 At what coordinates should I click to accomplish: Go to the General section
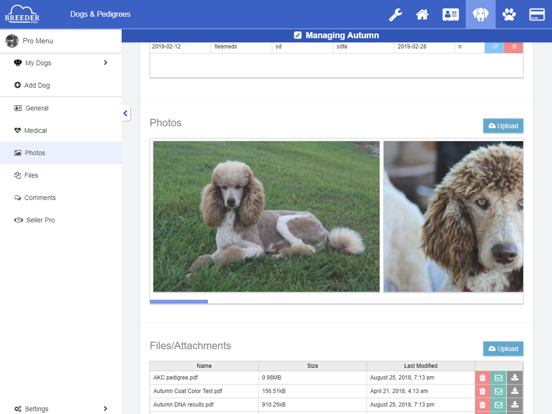(x=61, y=108)
